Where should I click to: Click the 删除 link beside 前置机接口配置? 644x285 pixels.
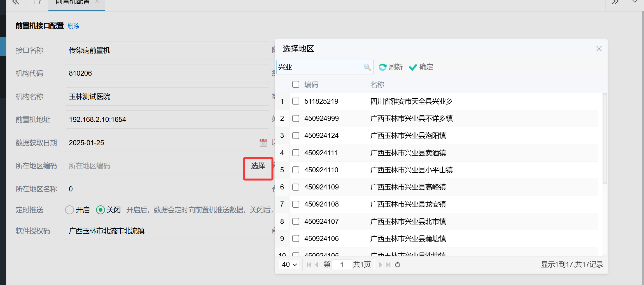(x=73, y=26)
